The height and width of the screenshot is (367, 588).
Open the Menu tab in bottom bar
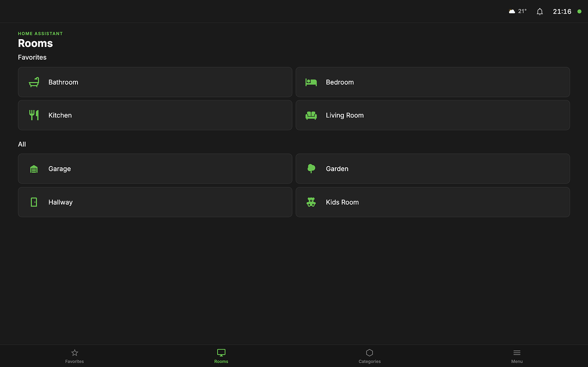[x=517, y=356]
